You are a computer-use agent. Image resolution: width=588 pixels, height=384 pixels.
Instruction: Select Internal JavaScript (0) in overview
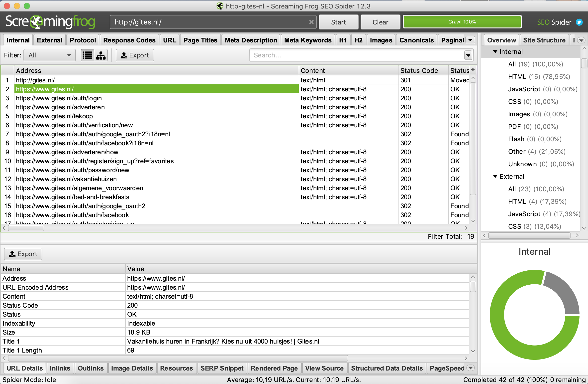543,89
